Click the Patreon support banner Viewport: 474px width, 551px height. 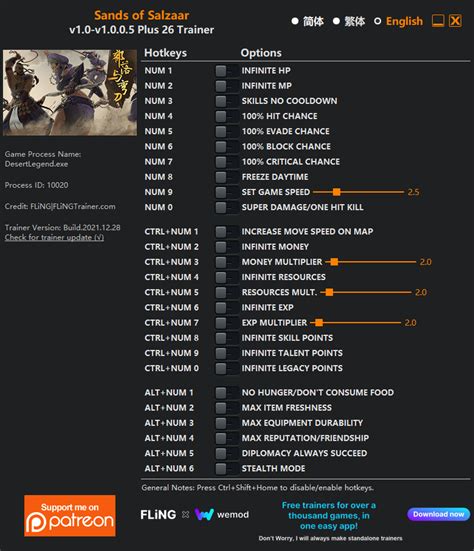[x=70, y=516]
